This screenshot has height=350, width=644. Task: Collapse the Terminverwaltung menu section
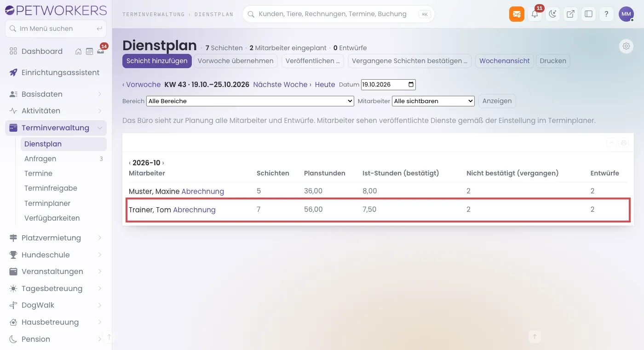(56, 128)
